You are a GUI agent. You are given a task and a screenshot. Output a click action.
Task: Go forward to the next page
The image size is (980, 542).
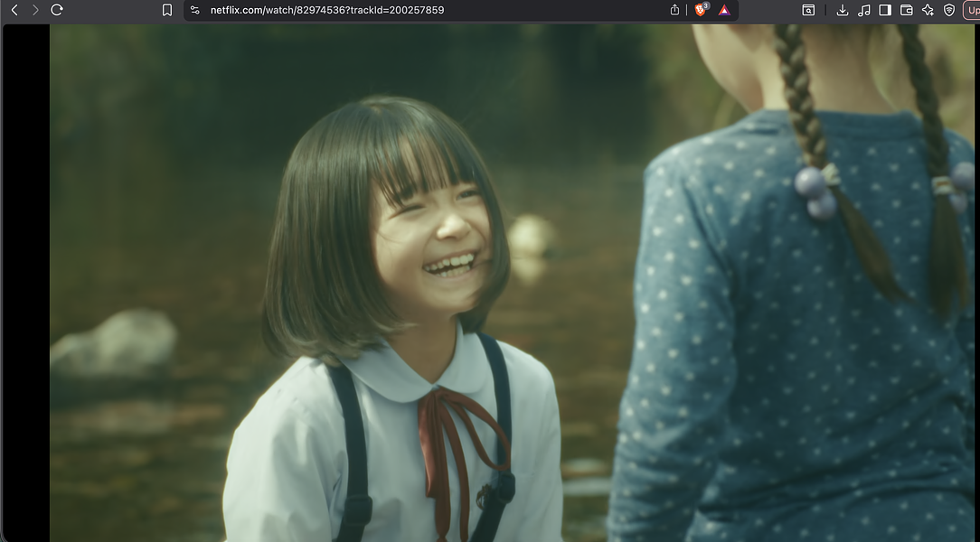coord(35,10)
